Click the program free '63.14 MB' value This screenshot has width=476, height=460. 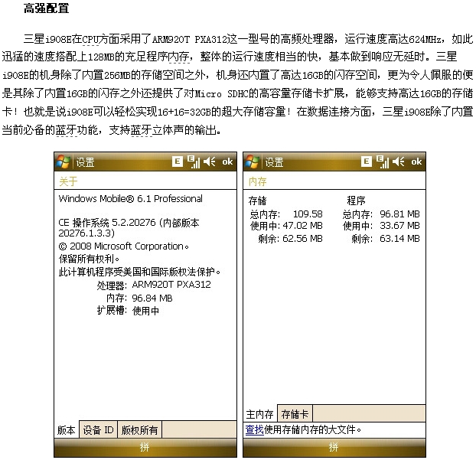click(x=399, y=239)
